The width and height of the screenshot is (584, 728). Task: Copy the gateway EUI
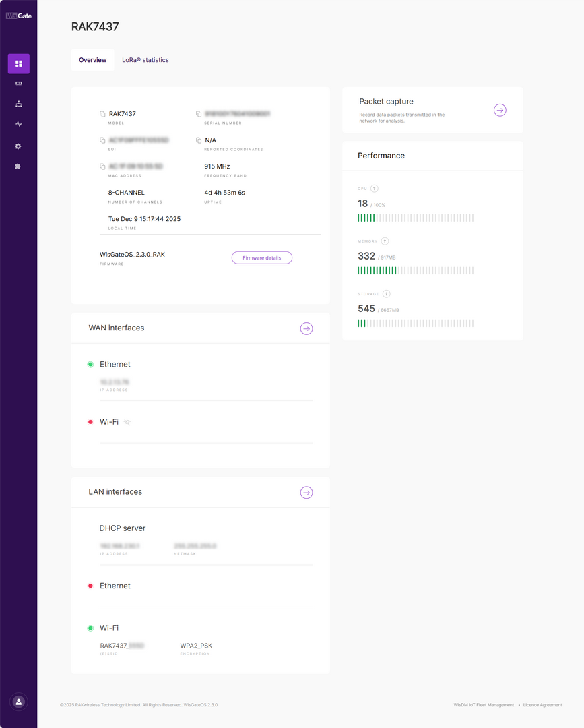[x=102, y=140]
